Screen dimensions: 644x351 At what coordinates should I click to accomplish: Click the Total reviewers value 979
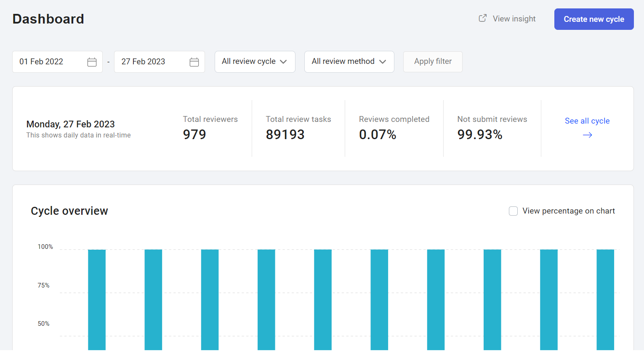point(194,135)
